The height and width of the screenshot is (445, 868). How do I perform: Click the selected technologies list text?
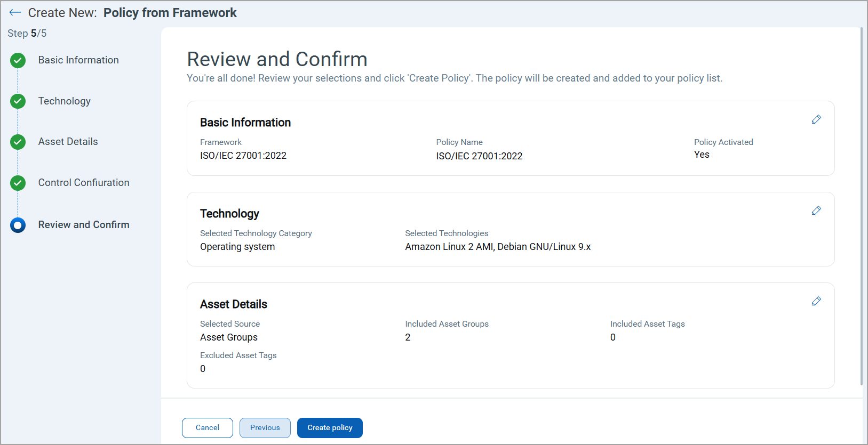pyautogui.click(x=497, y=247)
